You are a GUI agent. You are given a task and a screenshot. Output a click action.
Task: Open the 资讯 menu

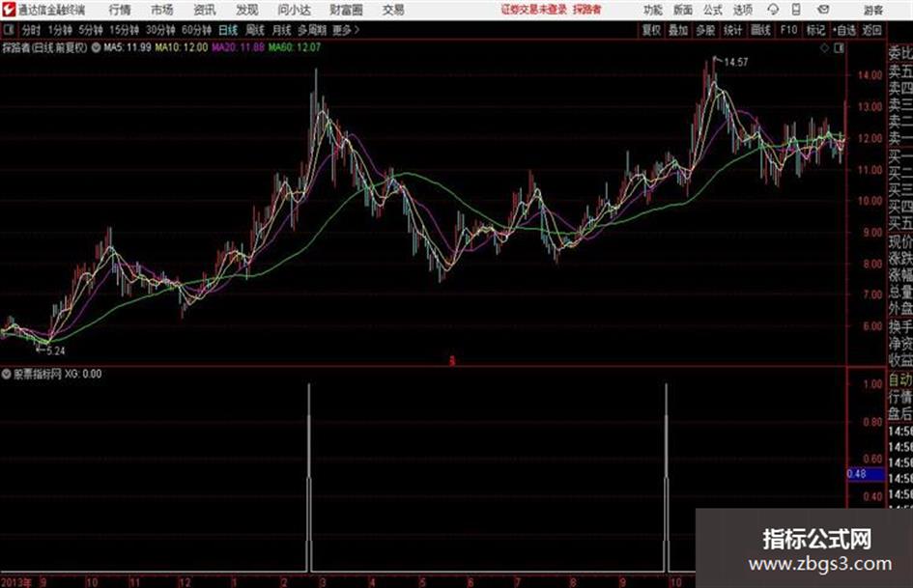(x=205, y=10)
